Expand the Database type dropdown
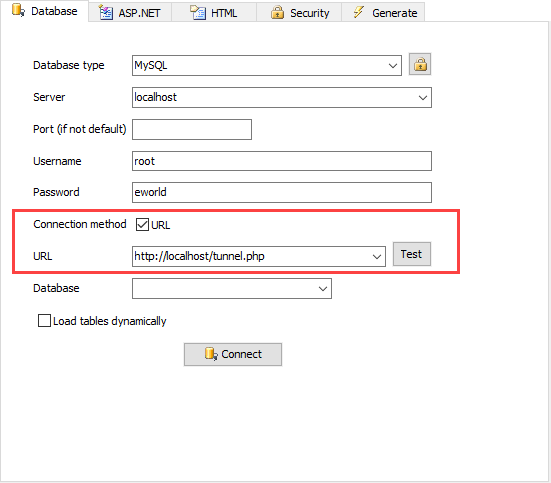Image resolution: width=551 pixels, height=483 pixels. 393,65
